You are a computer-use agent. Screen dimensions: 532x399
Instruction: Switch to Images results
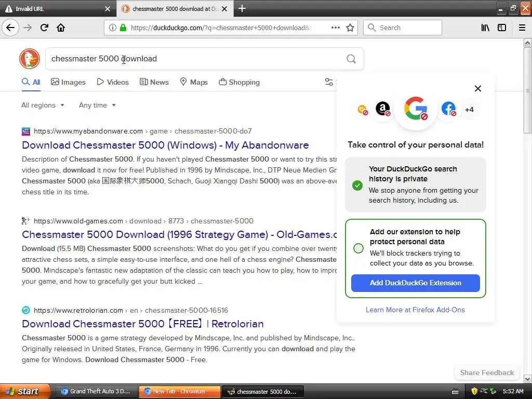68,82
